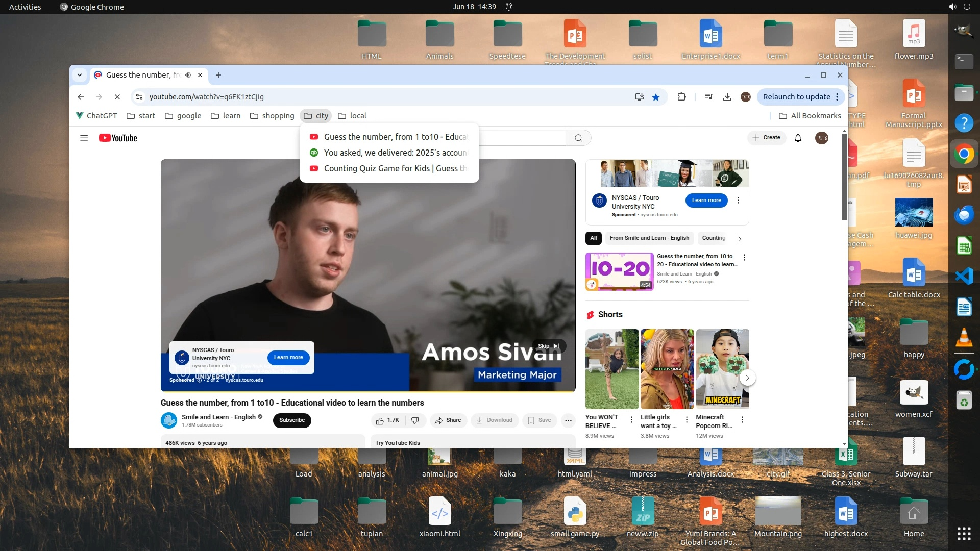Open Chrome downloads icon in toolbar
980x551 pixels.
tap(727, 97)
